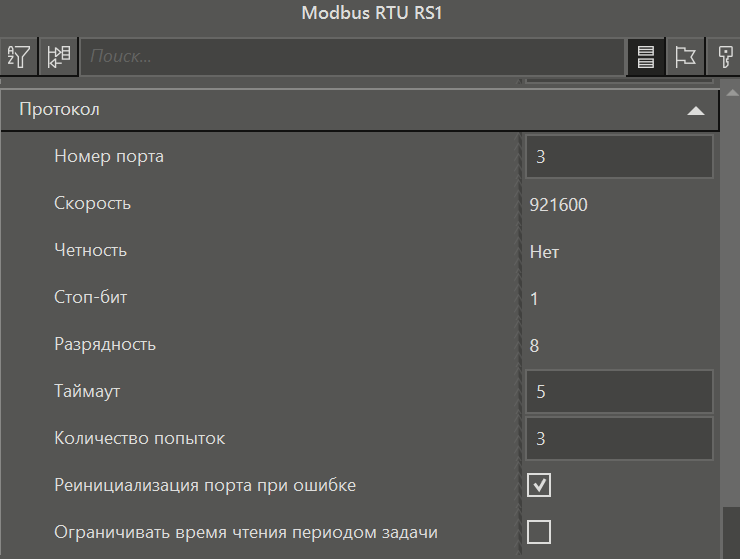Select the 'Номер порта' label
The width and height of the screenshot is (740, 559).
click(x=109, y=156)
